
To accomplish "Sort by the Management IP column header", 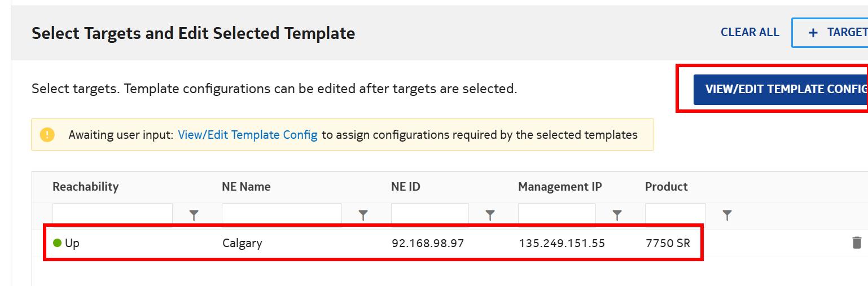I will coord(560,187).
